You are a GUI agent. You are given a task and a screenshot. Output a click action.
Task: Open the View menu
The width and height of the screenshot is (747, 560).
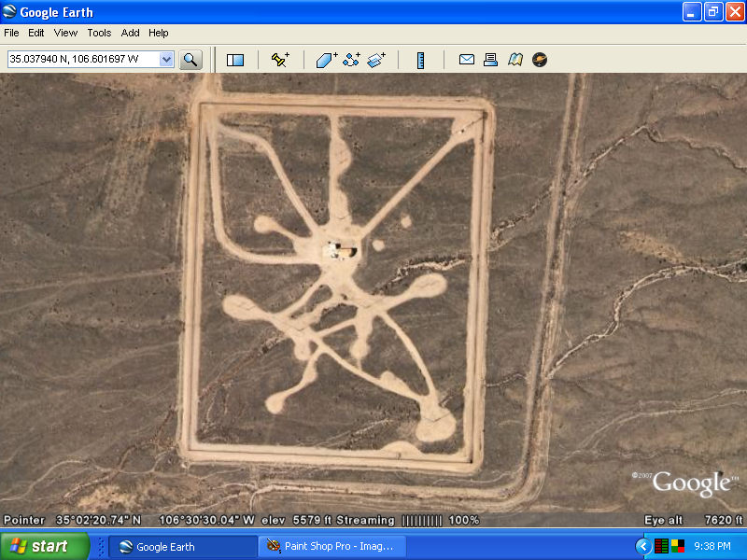click(x=65, y=33)
